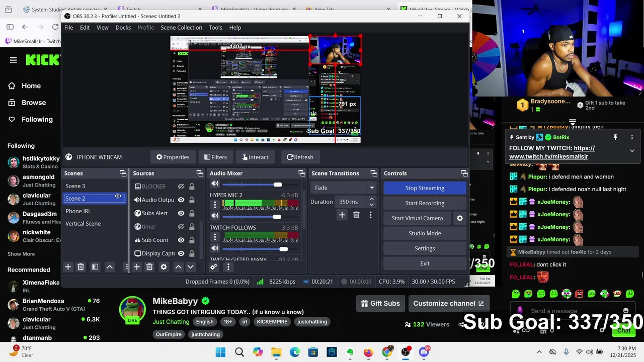
Task: Move the selected source up in Sources
Action: [x=178, y=267]
